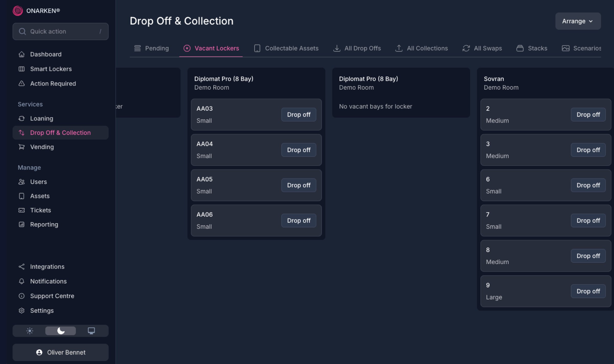This screenshot has width=614, height=364.
Task: Open the Loaning service page
Action: tap(41, 118)
